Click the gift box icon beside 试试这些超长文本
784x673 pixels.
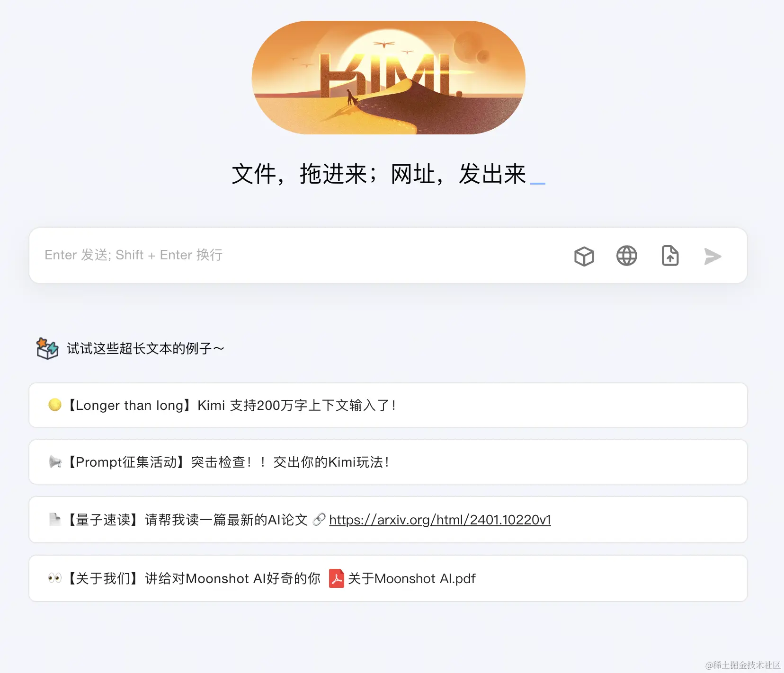click(x=47, y=348)
